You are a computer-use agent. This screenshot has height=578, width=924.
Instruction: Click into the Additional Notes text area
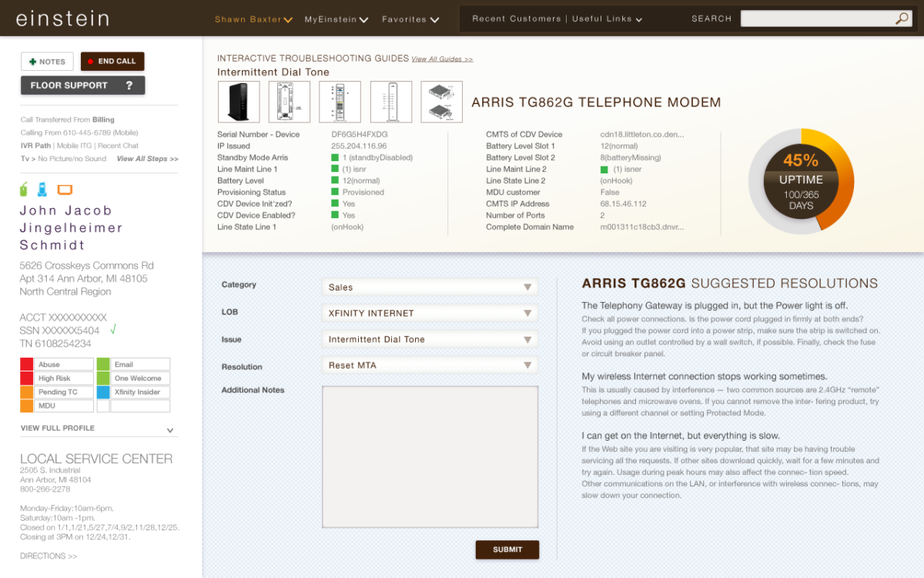coord(430,456)
